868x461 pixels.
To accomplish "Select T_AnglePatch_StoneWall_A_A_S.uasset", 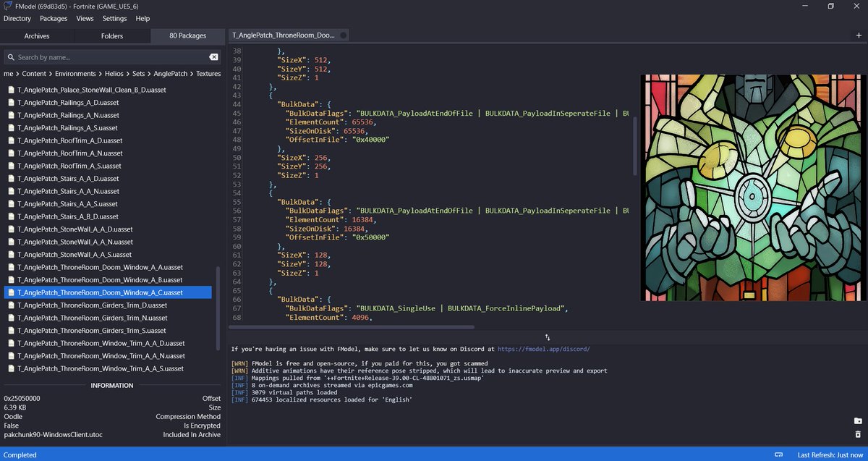I will pos(109,255).
